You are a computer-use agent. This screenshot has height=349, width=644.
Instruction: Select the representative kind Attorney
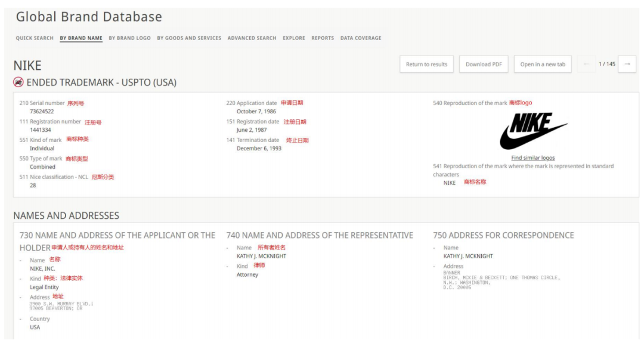(x=247, y=274)
